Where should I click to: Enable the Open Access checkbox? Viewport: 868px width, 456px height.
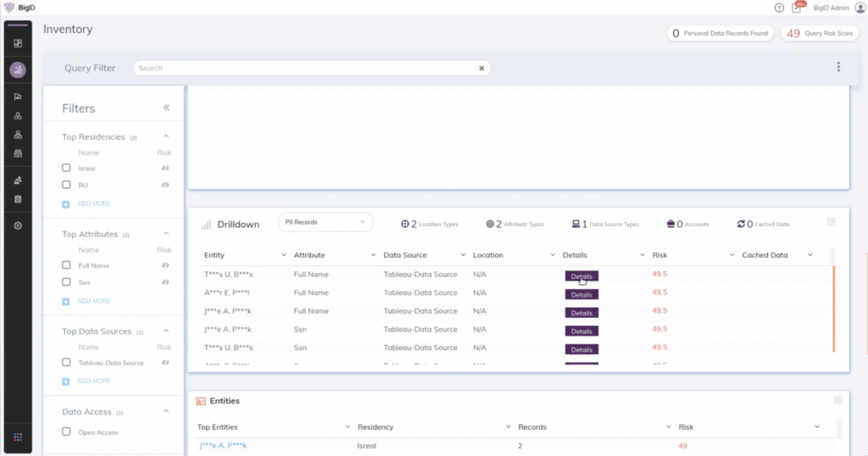(x=67, y=432)
